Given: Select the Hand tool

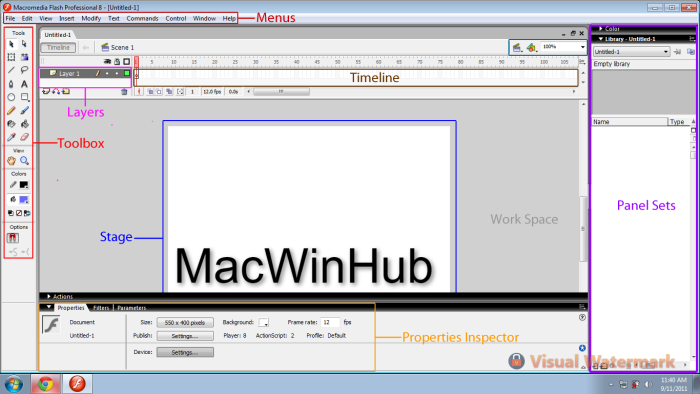Looking at the screenshot, I should point(12,161).
